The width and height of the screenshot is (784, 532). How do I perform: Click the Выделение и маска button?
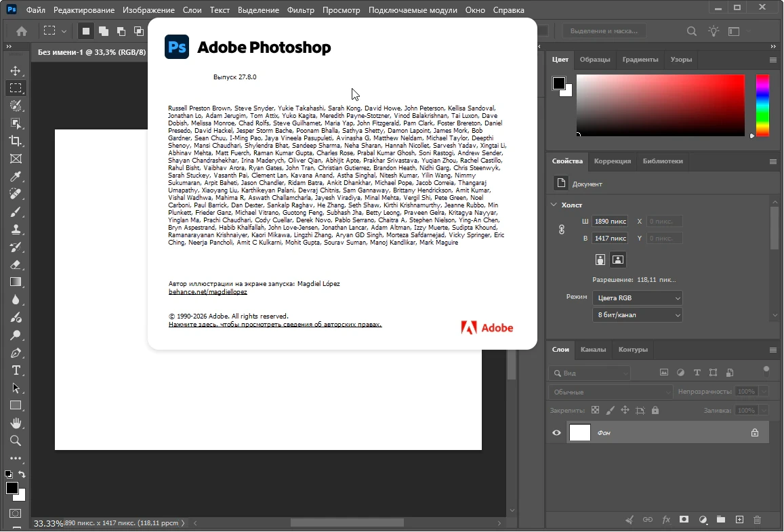pyautogui.click(x=604, y=31)
